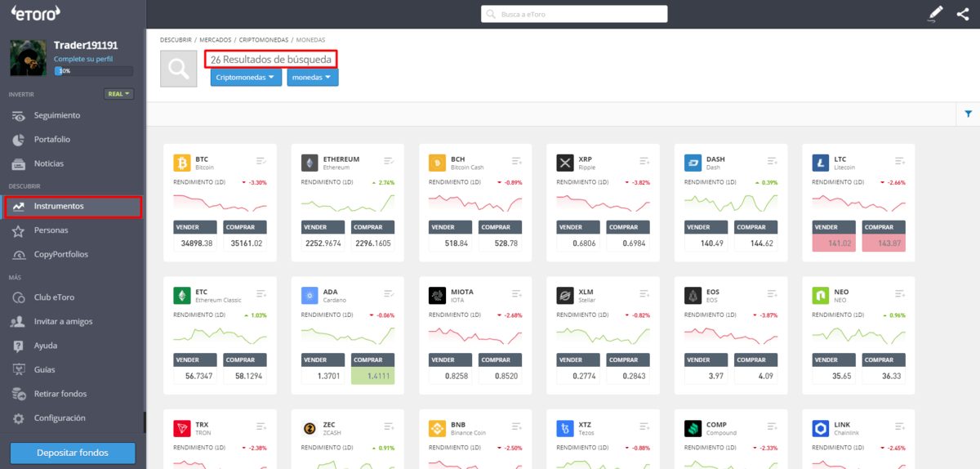Viewport: 980px width, 469px height.
Task: Click the Cardano ADA logo icon
Action: [x=310, y=295]
